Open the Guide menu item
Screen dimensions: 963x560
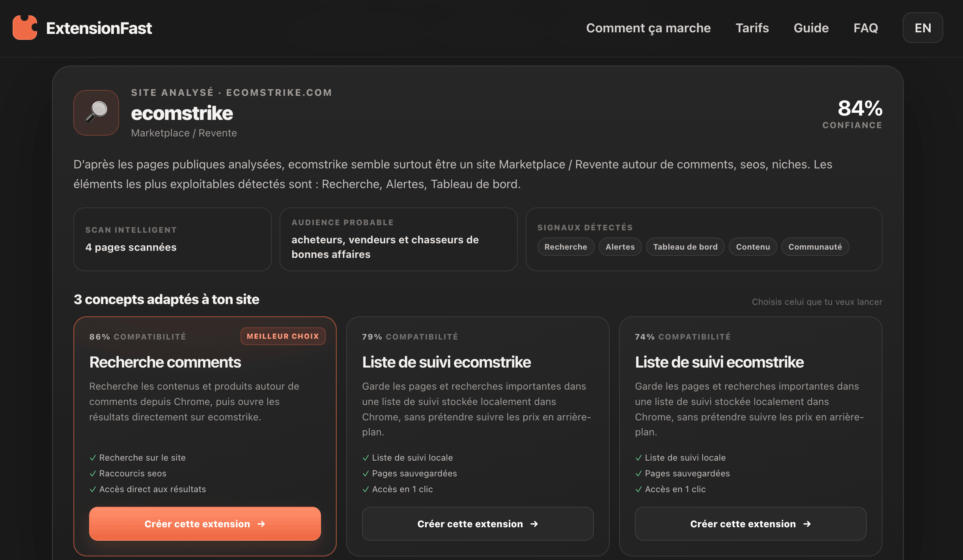click(811, 28)
